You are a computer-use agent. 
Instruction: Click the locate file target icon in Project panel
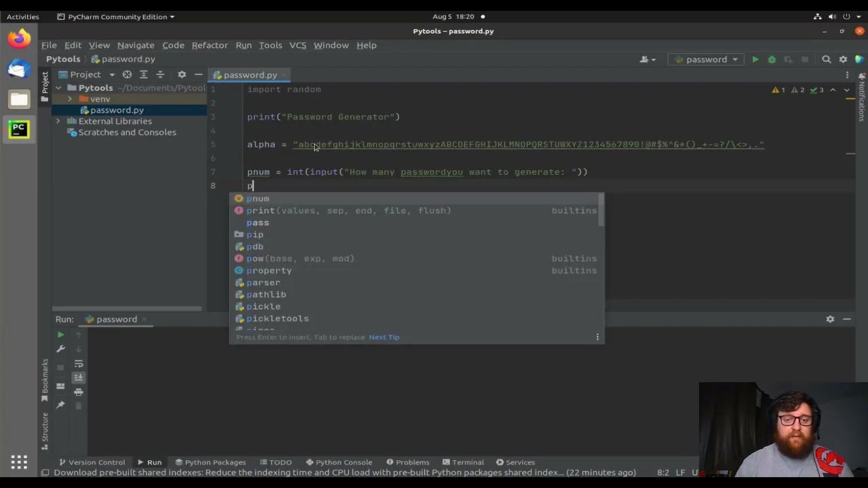pos(127,75)
